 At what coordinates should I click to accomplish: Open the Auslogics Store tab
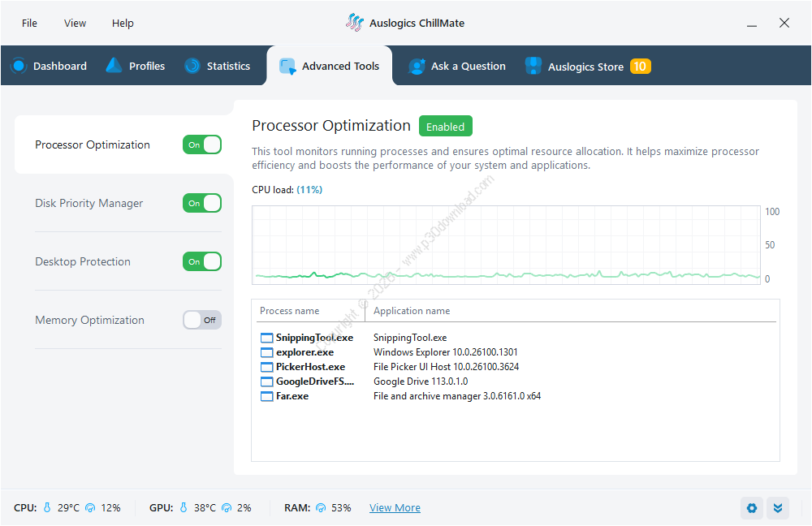coord(588,66)
